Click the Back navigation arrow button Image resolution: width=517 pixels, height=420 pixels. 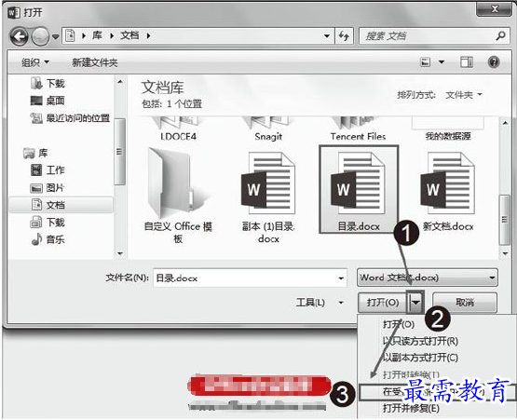coord(20,36)
